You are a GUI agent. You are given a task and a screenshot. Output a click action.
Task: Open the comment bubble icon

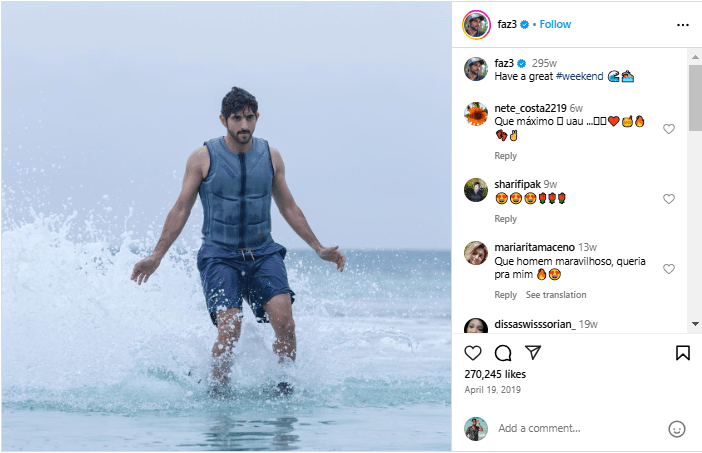503,353
